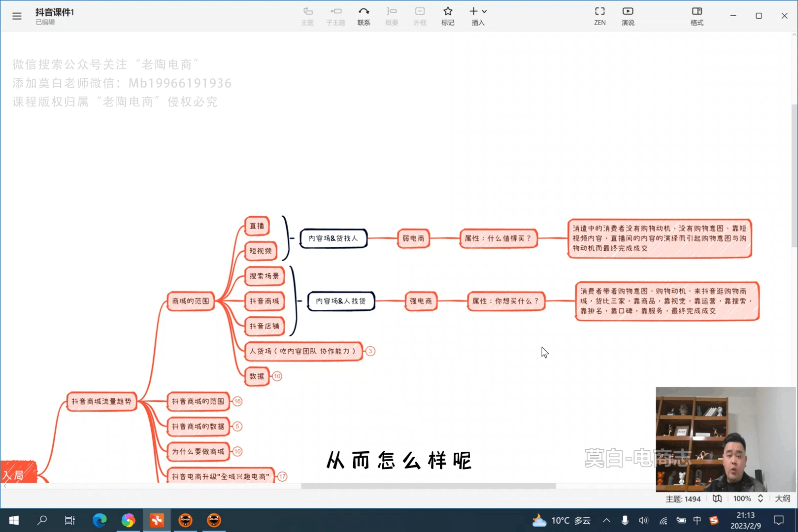Select the 内容场&货找人 summary node
Viewport: 798px width, 532px height.
333,238
